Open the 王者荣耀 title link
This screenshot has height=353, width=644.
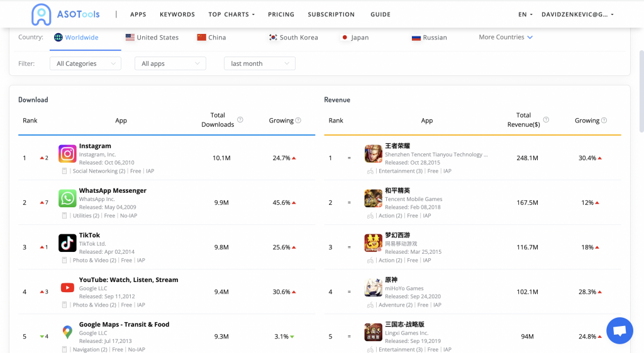[x=397, y=146]
